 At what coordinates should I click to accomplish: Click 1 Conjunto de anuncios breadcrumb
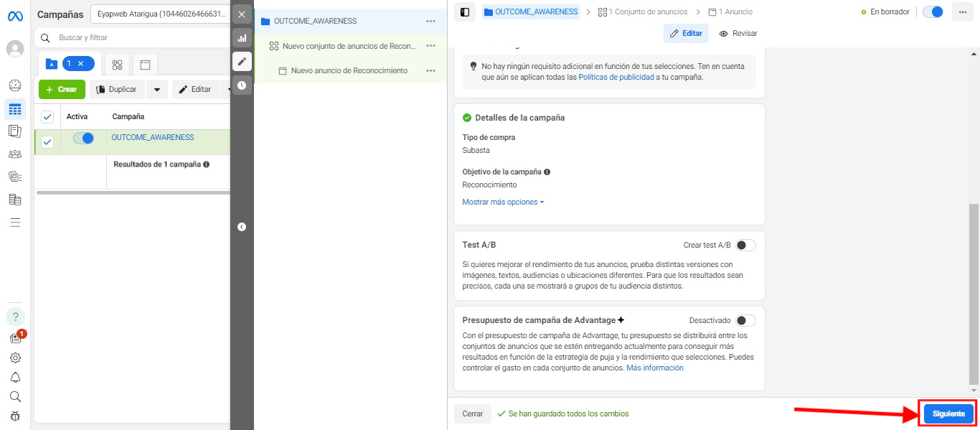click(x=643, y=12)
